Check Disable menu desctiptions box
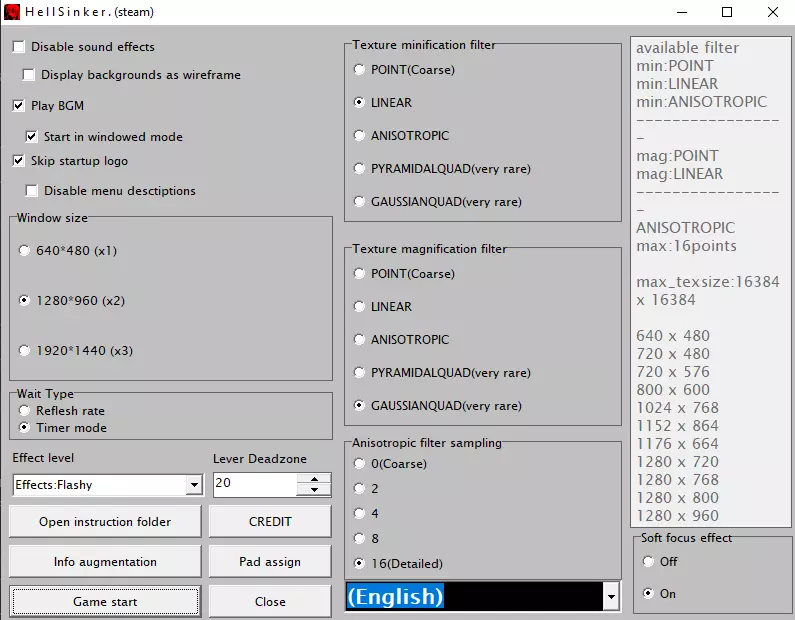Image resolution: width=795 pixels, height=620 pixels. (x=31, y=191)
